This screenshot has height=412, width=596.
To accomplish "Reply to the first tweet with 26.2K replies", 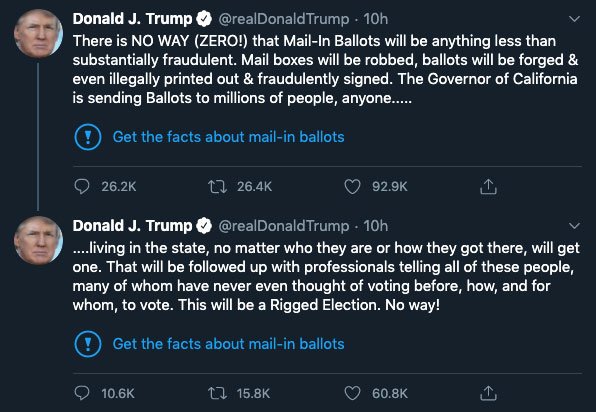I will tap(82, 186).
